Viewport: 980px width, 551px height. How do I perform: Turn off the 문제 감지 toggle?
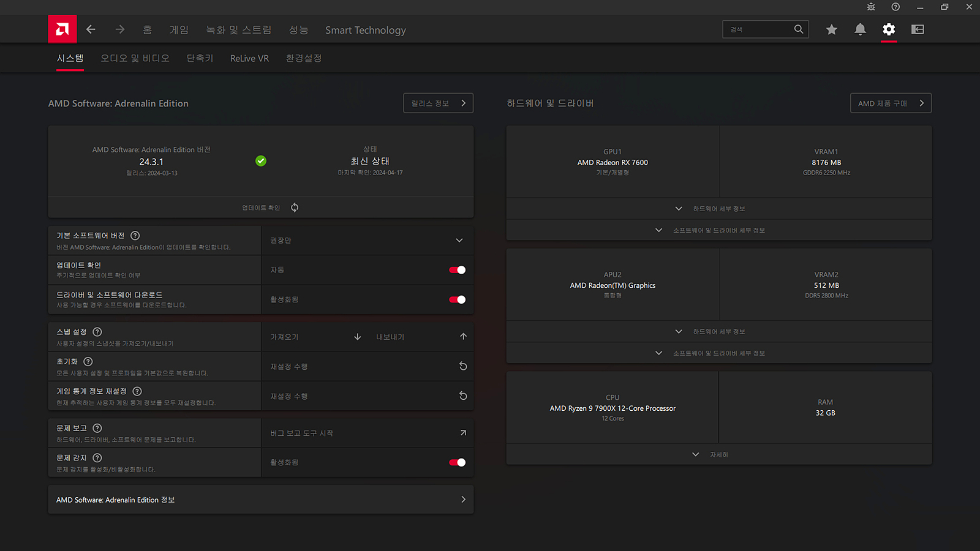click(457, 462)
